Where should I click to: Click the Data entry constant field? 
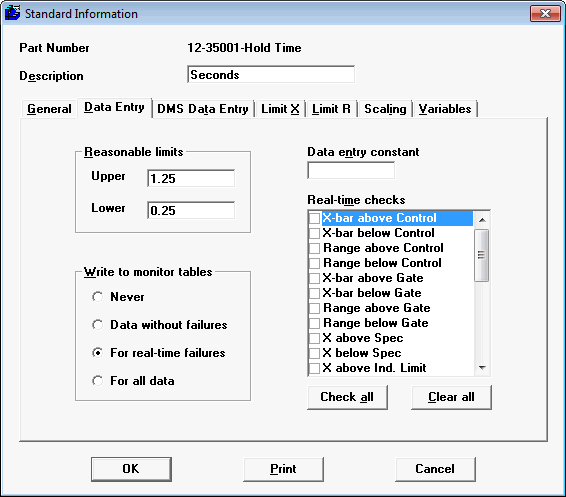pyautogui.click(x=351, y=170)
